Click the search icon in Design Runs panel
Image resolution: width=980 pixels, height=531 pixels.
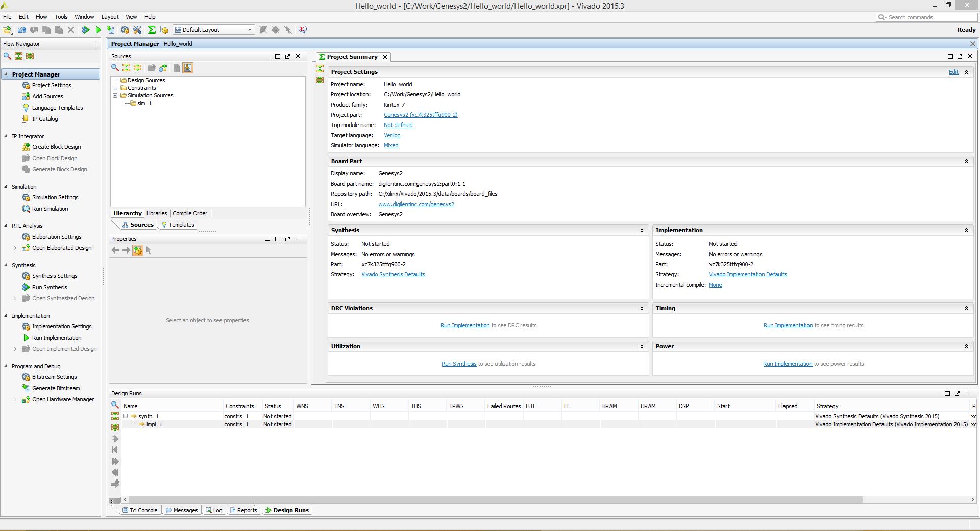coord(115,405)
